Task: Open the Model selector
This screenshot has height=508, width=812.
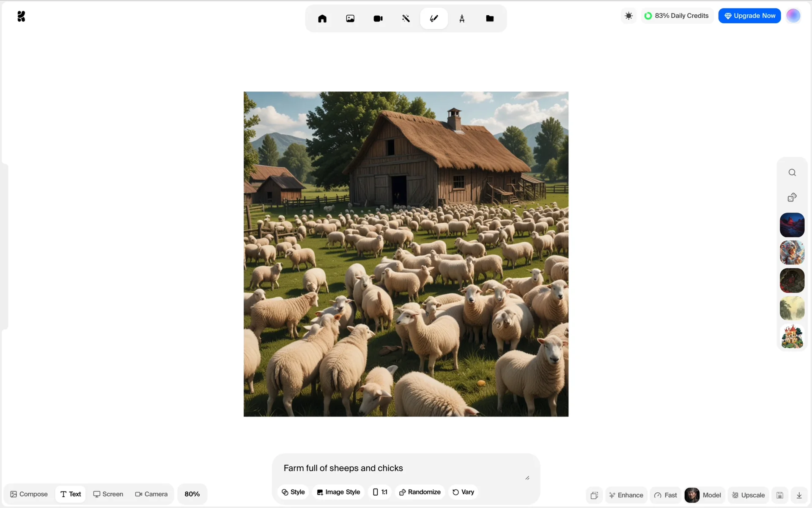Action: (703, 495)
